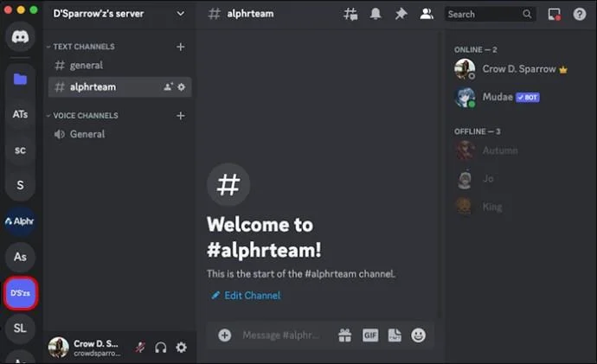Collapse the Text Channels category

pyautogui.click(x=83, y=47)
